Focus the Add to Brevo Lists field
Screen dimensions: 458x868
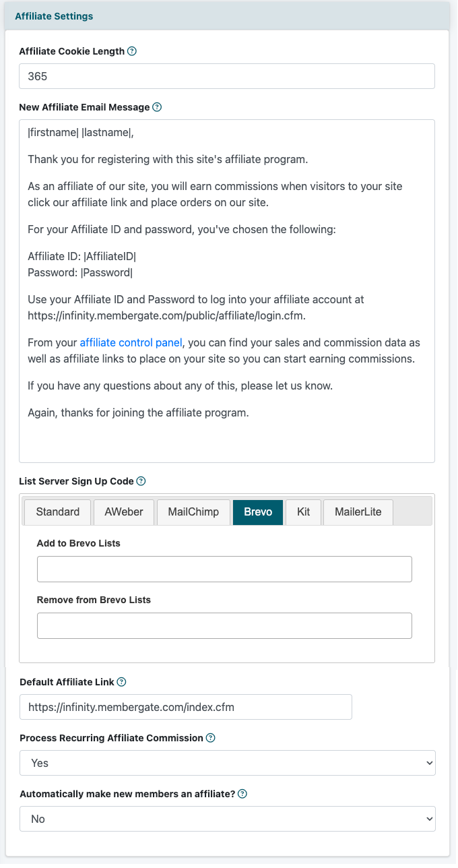(224, 569)
